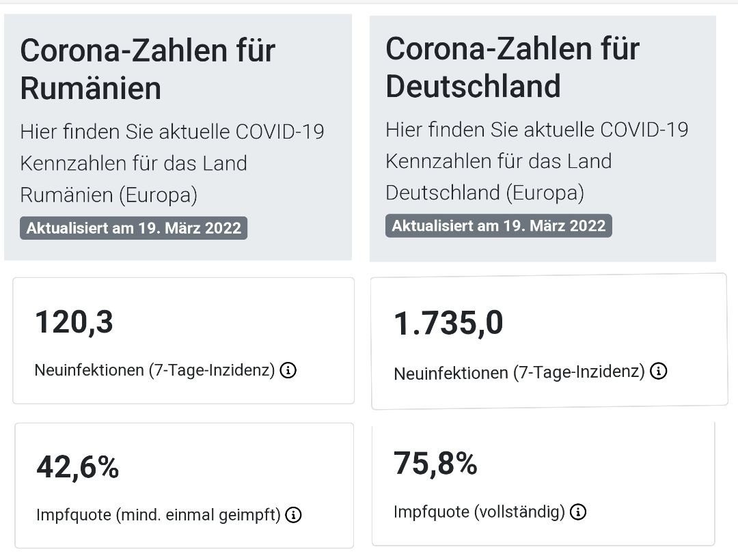Click the 'Corona-Zahlen für Rumänien' heading
The height and width of the screenshot is (560, 738).
pos(148,69)
